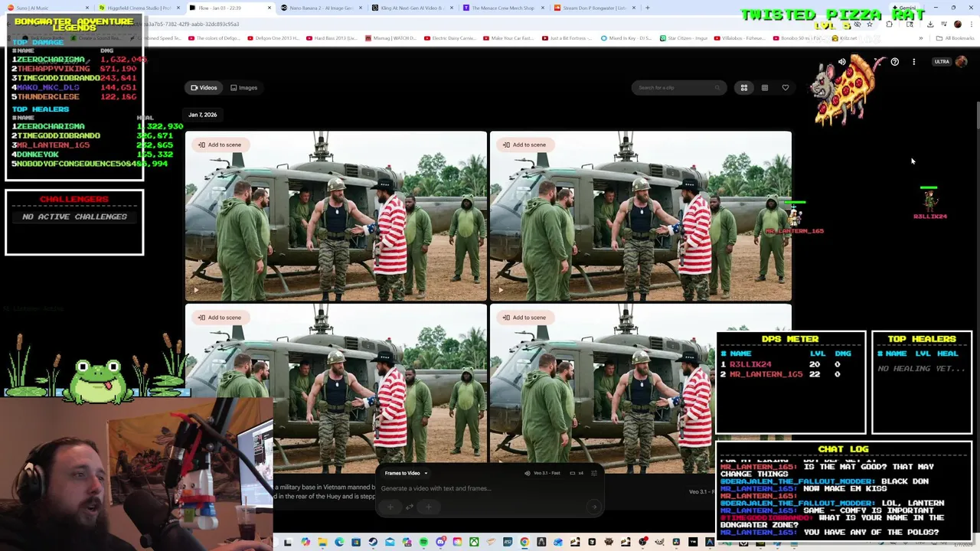
Task: Change the x4 outputs count setting
Action: pyautogui.click(x=577, y=473)
